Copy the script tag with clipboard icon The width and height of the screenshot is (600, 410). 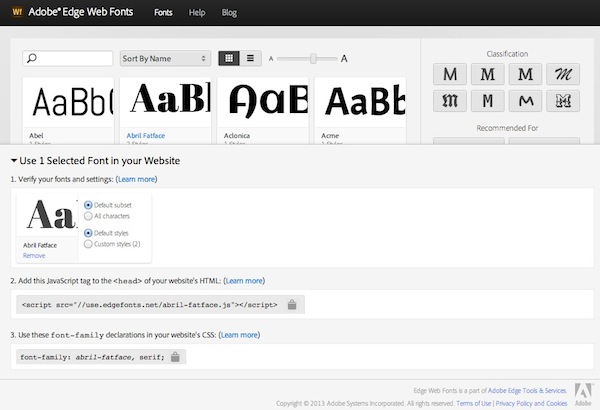(x=292, y=304)
